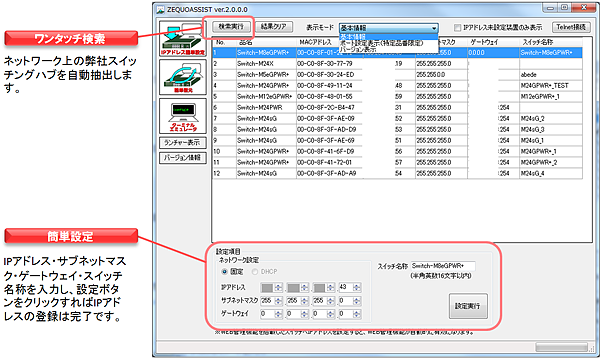The width and height of the screenshot is (600, 361).
Task: Click the spinner of IPアドレス second octet
Action: coord(304,287)
